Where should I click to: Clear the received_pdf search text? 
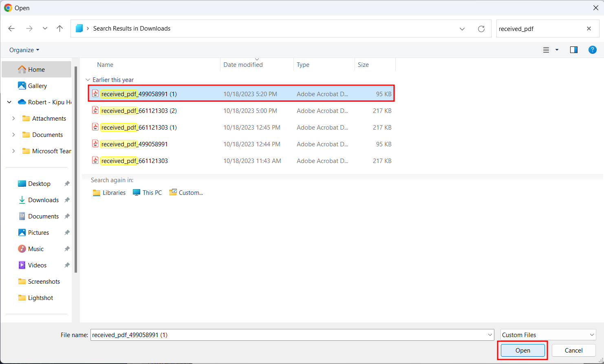tap(589, 29)
